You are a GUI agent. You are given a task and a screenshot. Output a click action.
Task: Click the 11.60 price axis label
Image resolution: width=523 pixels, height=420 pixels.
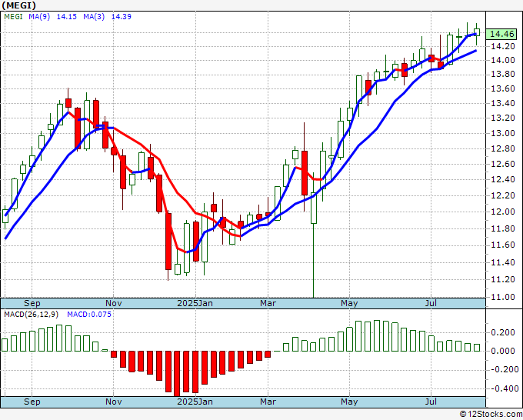click(x=502, y=245)
